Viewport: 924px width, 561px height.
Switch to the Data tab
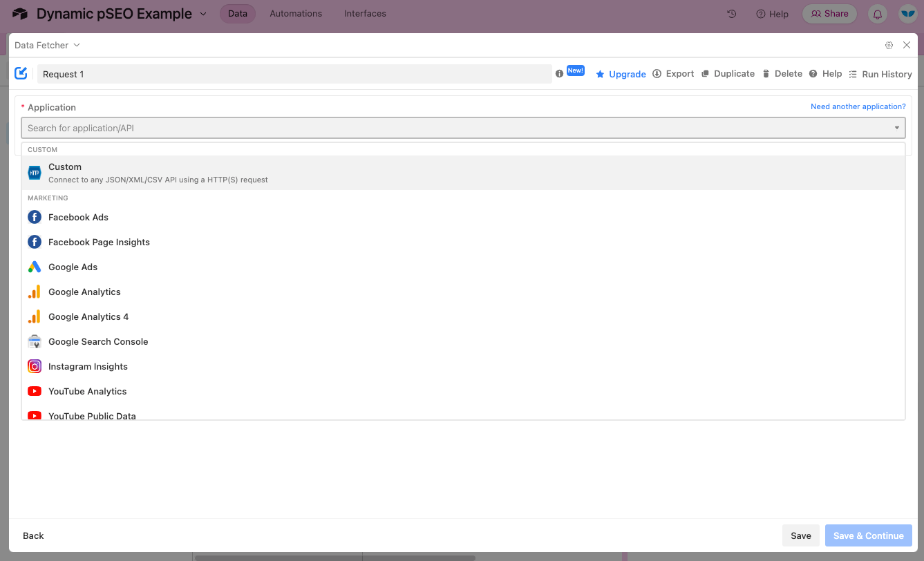[238, 14]
